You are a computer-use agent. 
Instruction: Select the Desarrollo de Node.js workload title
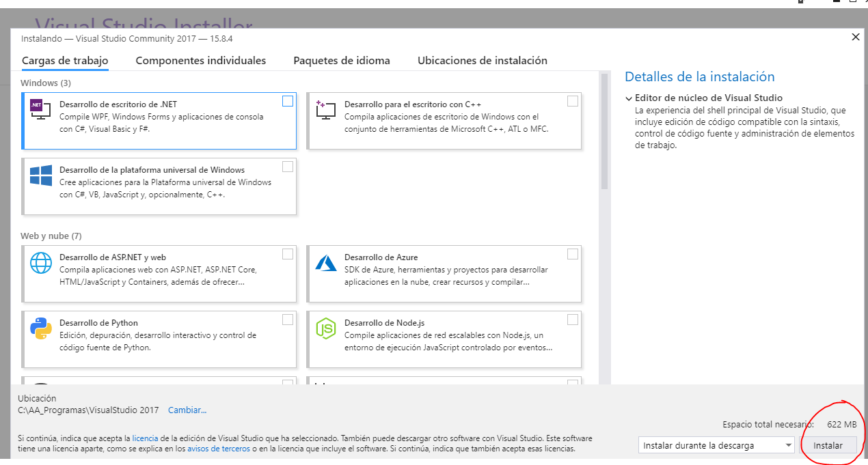coord(385,323)
